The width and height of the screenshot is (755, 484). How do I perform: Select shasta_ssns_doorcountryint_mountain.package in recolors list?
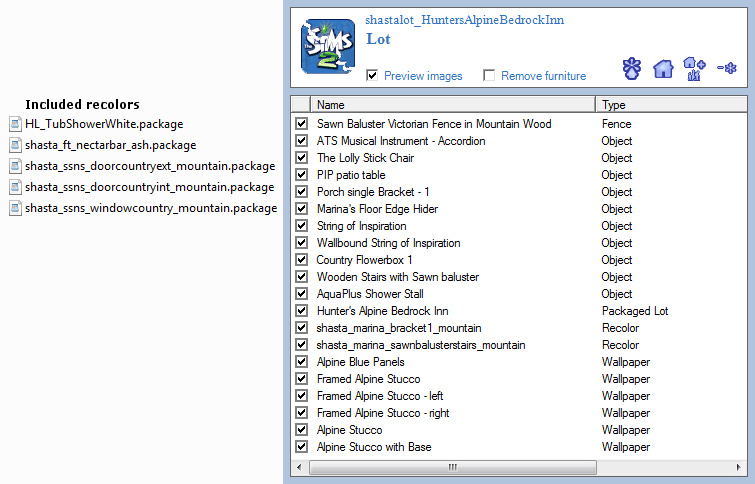click(x=149, y=187)
